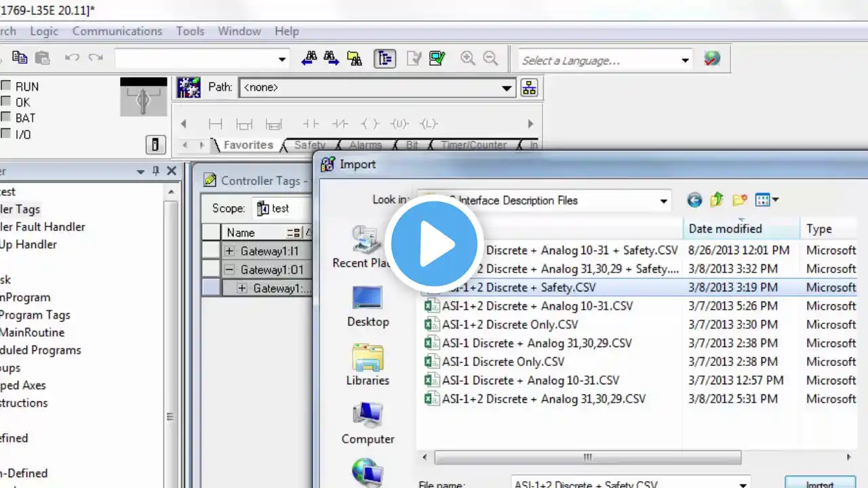868x488 pixels.
Task: Switch to the Bit instruction tab
Action: 412,145
